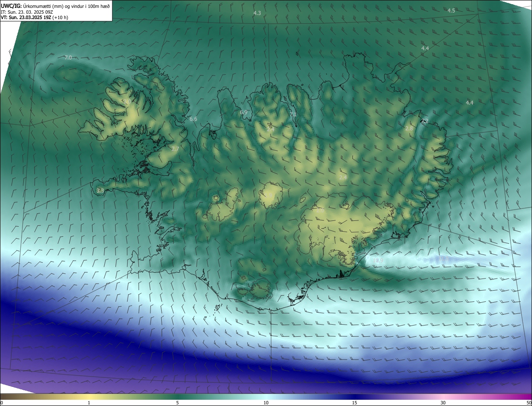Click the 10.9 value off the southeast coast
The image size is (532, 406).
[378, 261]
